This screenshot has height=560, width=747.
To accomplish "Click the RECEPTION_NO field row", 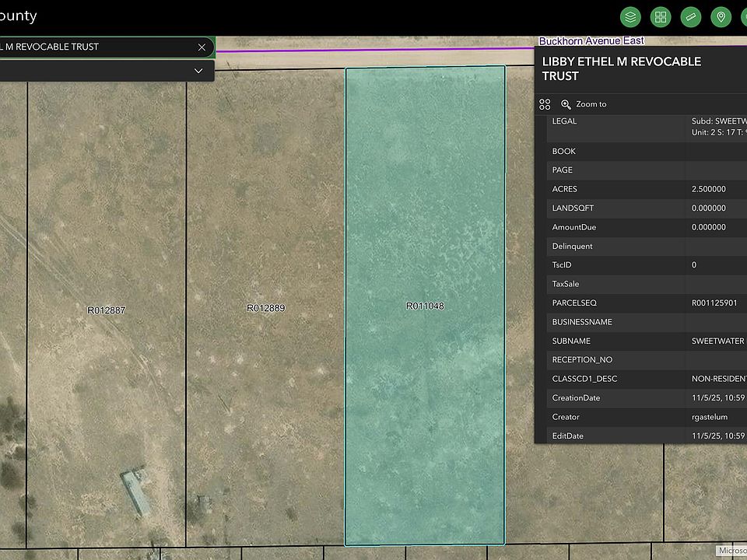I will [647, 360].
